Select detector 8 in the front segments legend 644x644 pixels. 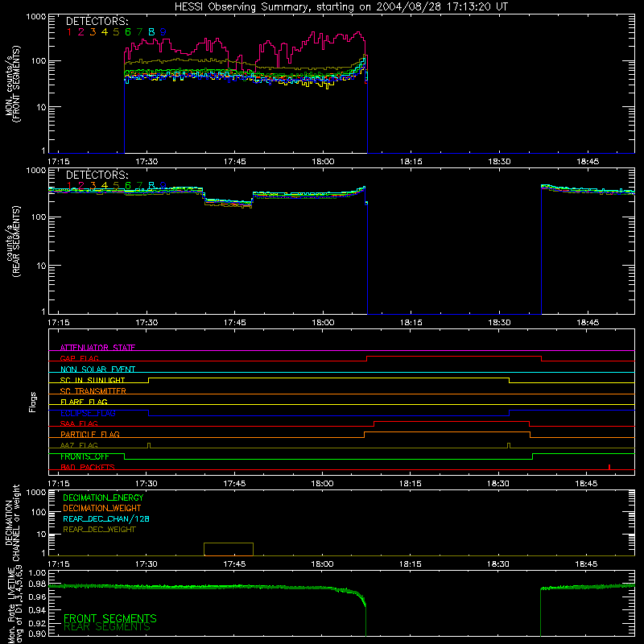pyautogui.click(x=151, y=32)
